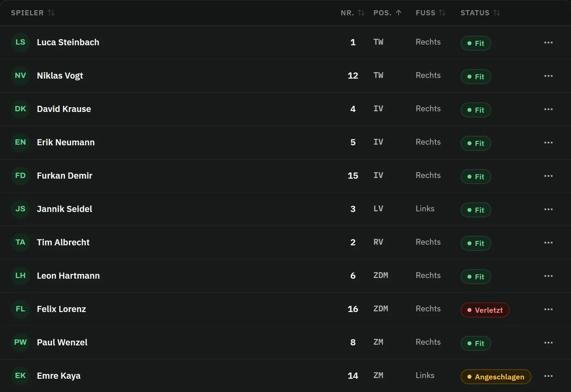Click the RV position of Tim Albrecht

378,242
